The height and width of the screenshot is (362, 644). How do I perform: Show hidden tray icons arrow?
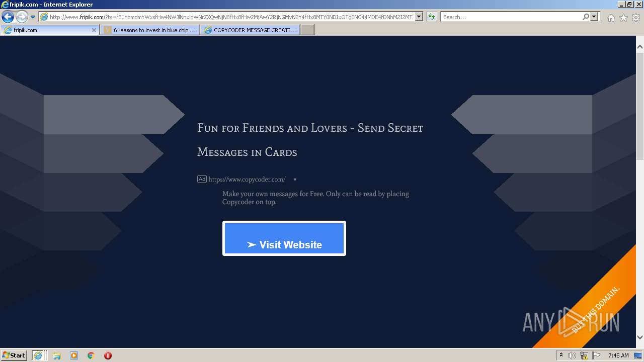click(561, 355)
